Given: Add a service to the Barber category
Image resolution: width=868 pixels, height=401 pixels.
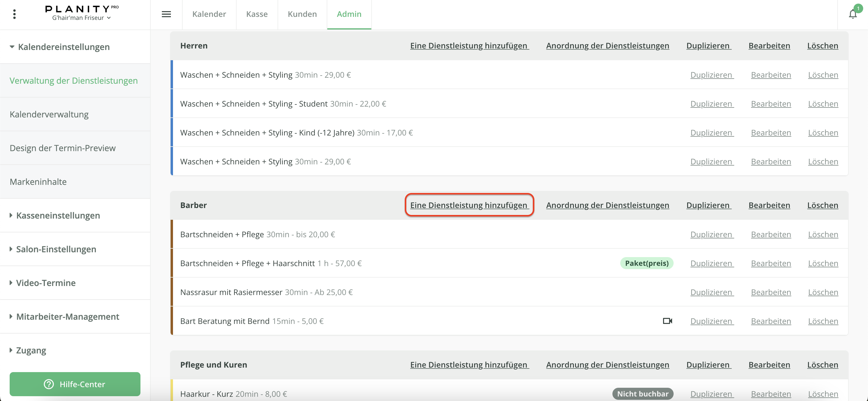Looking at the screenshot, I should 469,205.
